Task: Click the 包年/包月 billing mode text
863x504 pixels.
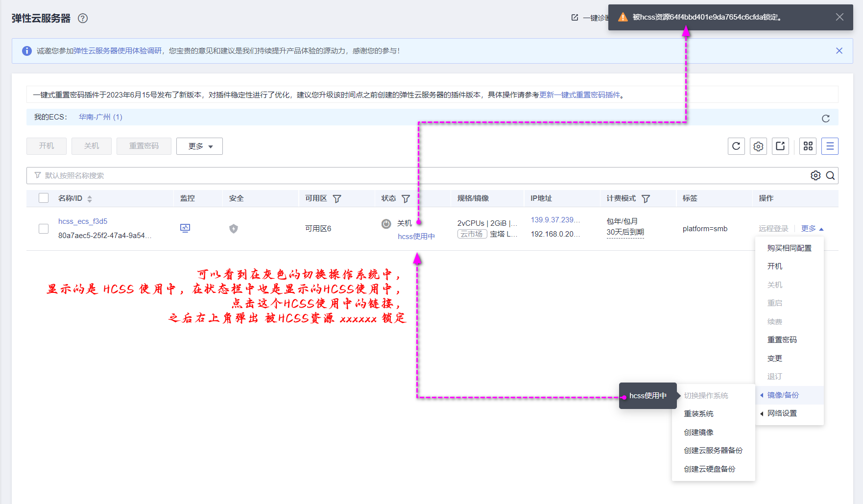Action: click(x=622, y=221)
